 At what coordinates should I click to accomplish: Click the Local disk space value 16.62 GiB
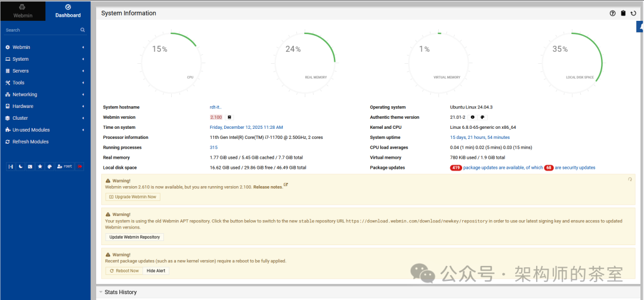pos(258,168)
